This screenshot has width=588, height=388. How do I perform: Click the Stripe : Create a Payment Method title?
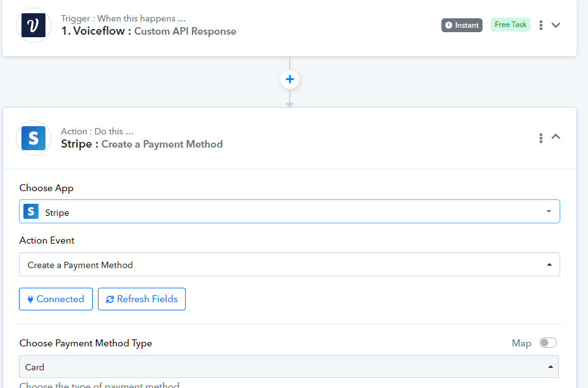point(141,144)
